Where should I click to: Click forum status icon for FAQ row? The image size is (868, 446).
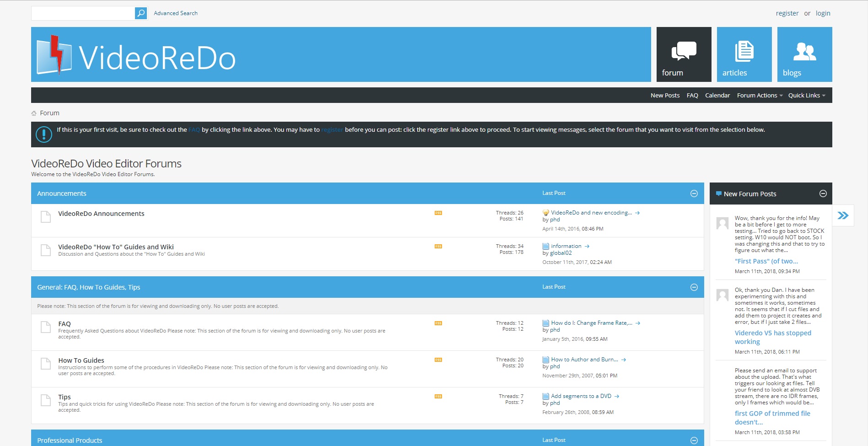(x=46, y=327)
